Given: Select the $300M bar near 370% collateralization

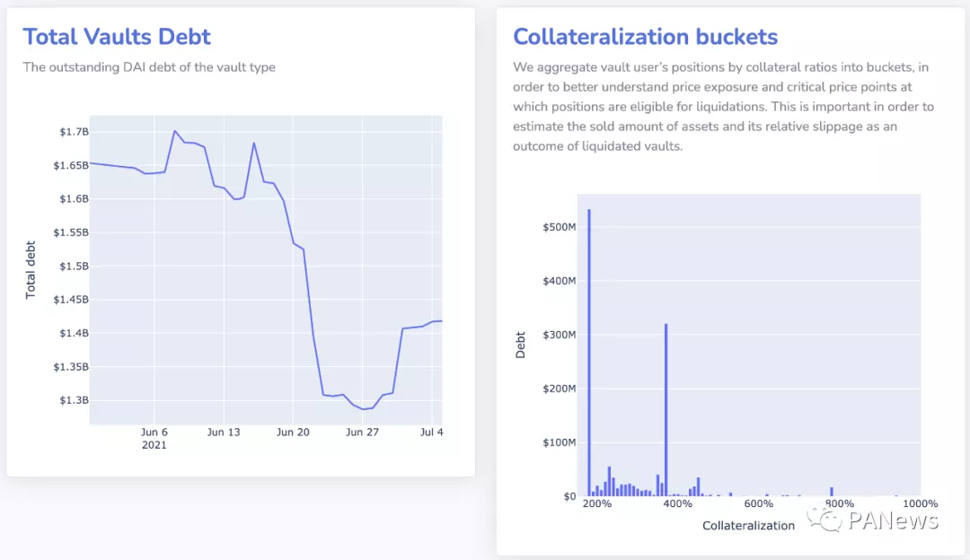Looking at the screenshot, I should click(666, 408).
